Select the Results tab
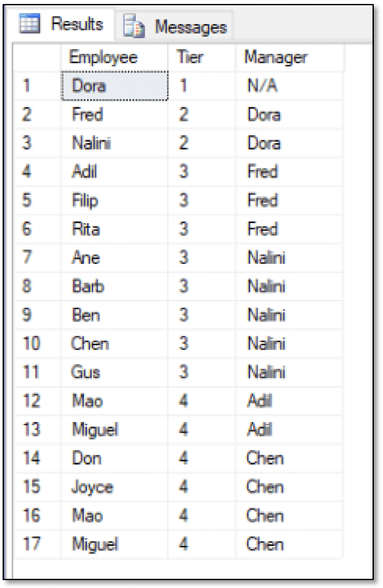383x588 pixels. click(x=62, y=24)
